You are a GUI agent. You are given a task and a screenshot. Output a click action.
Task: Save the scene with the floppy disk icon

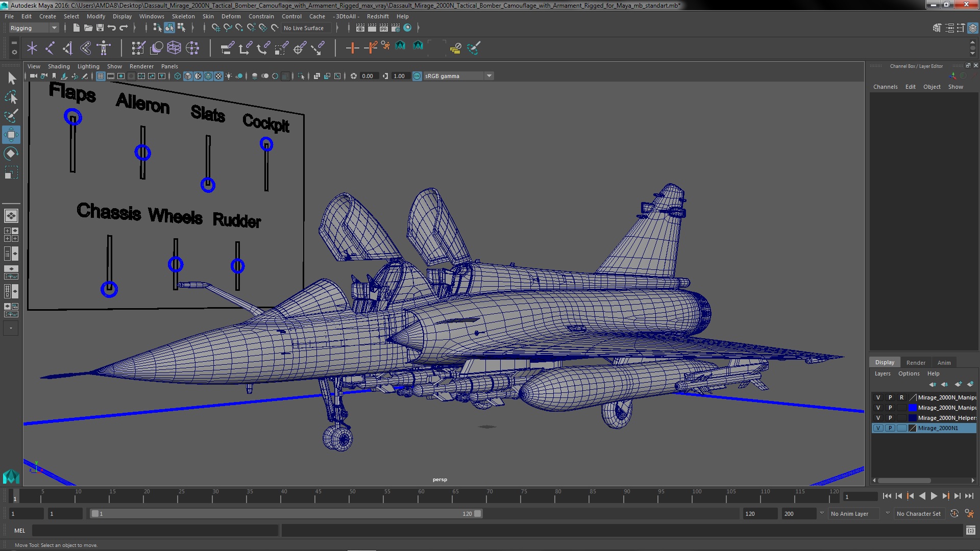pyautogui.click(x=100, y=28)
